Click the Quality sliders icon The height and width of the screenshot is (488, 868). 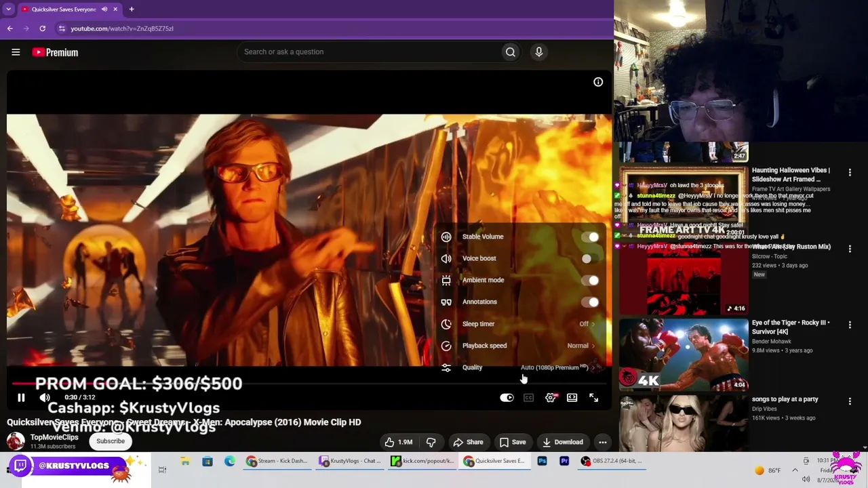[446, 367]
